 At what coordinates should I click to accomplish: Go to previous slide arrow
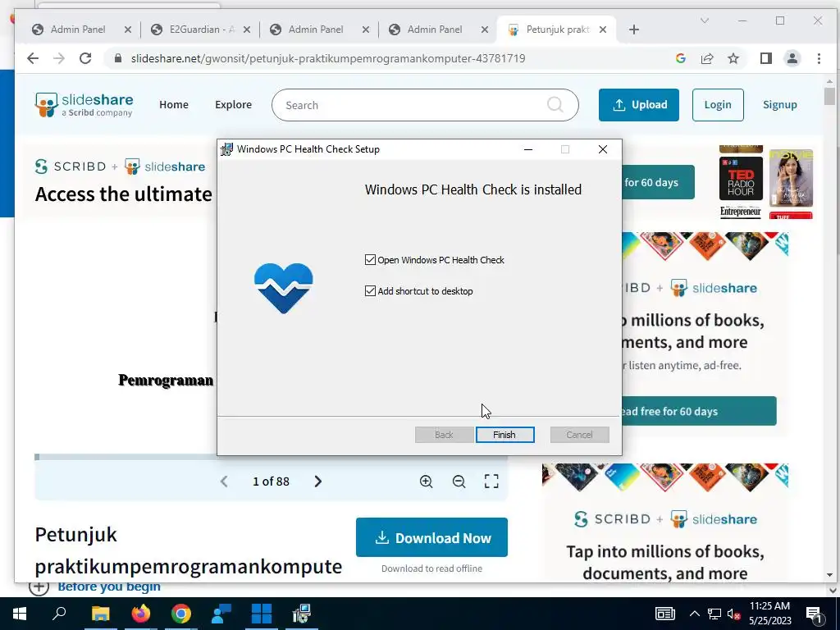(224, 481)
